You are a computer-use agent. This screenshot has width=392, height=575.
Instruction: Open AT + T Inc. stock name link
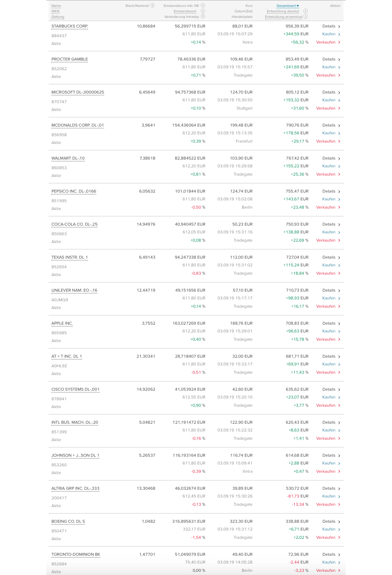[x=66, y=356]
